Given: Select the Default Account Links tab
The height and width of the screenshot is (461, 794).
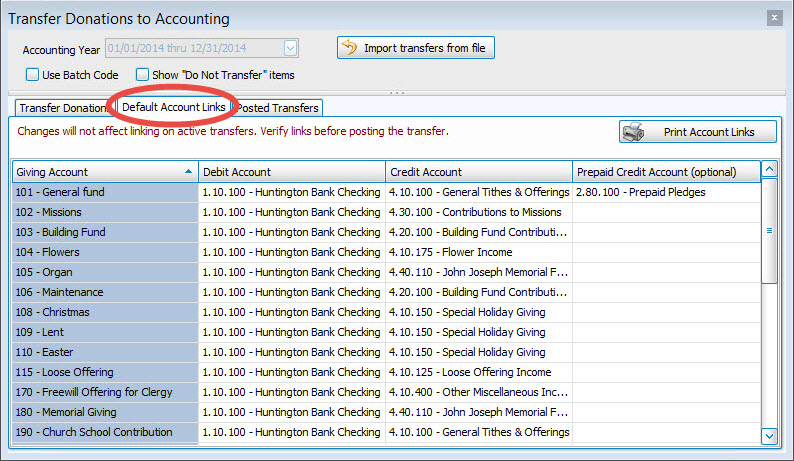Looking at the screenshot, I should click(x=173, y=107).
